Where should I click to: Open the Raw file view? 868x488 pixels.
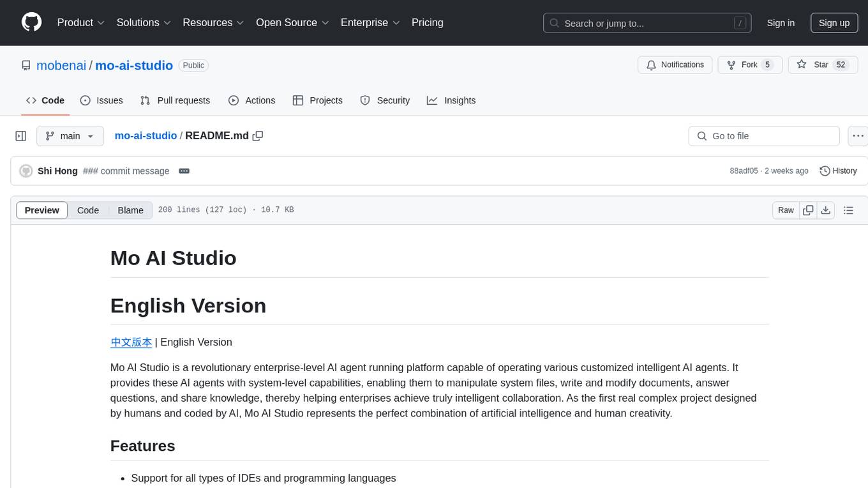pyautogui.click(x=786, y=210)
